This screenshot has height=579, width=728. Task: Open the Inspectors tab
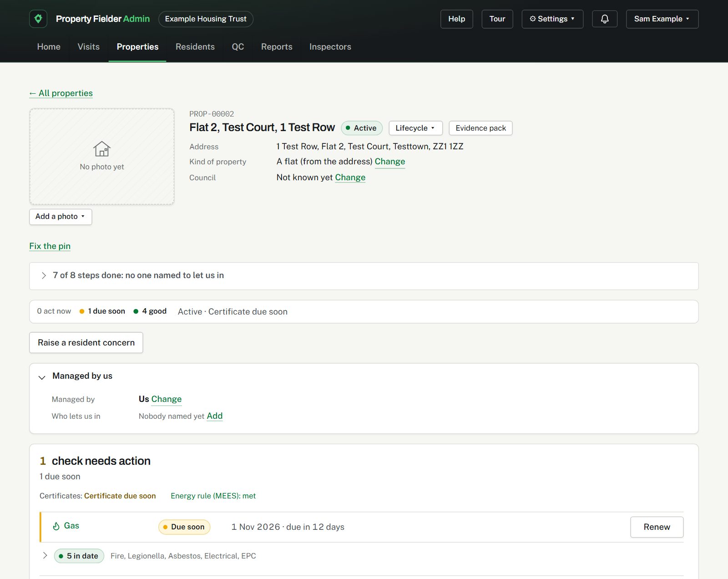point(330,47)
